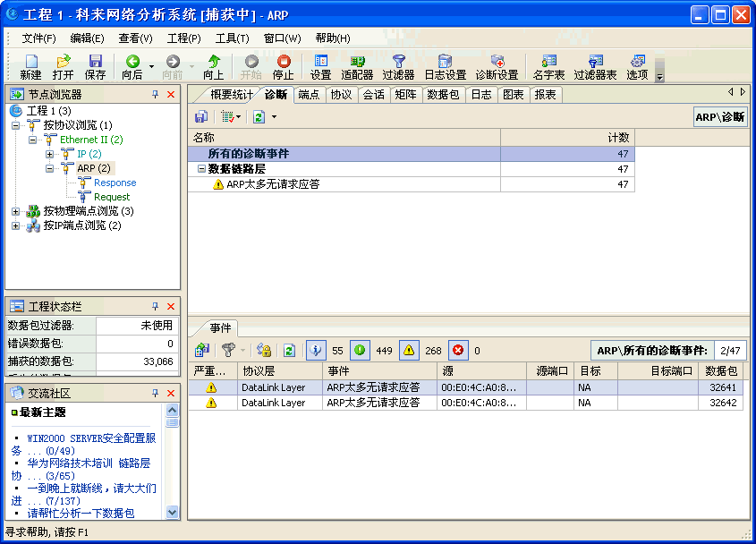
Task: Toggle the warning severity filter showing 268
Action: pyautogui.click(x=409, y=350)
